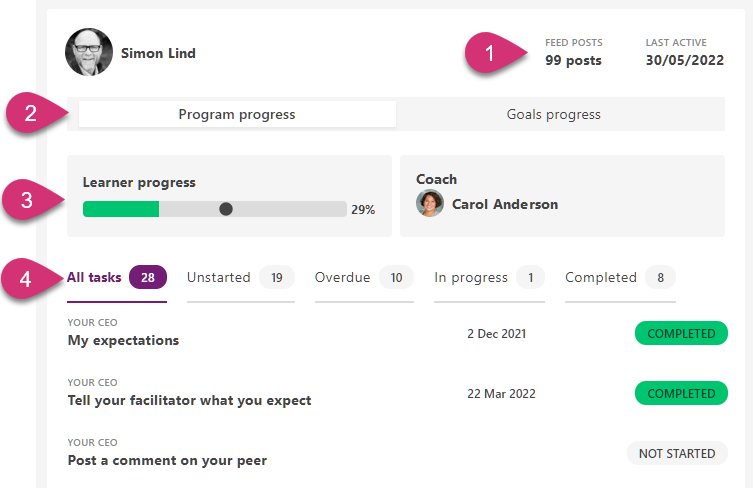Open Post a comment on your peer task
This screenshot has width=753, height=488.
click(167, 461)
